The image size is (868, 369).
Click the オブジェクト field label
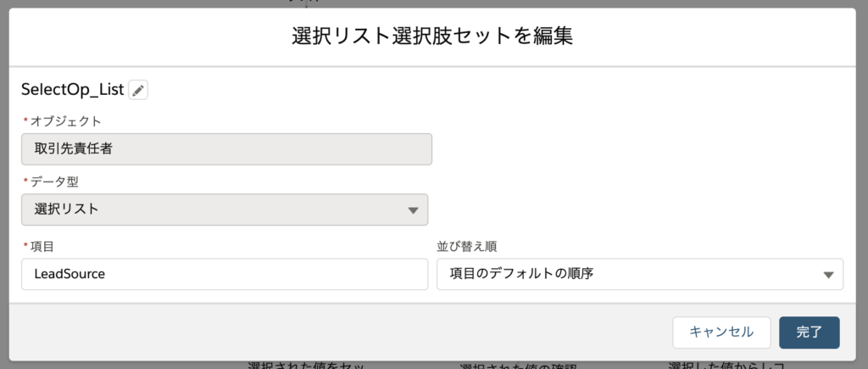[x=66, y=120]
